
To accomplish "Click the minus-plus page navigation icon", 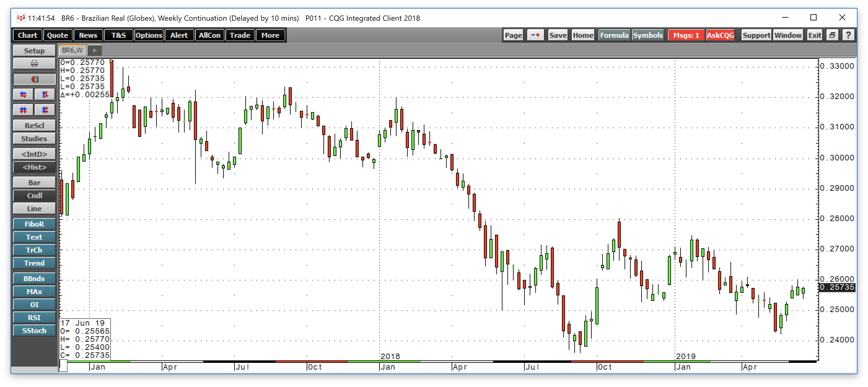I will (x=535, y=35).
